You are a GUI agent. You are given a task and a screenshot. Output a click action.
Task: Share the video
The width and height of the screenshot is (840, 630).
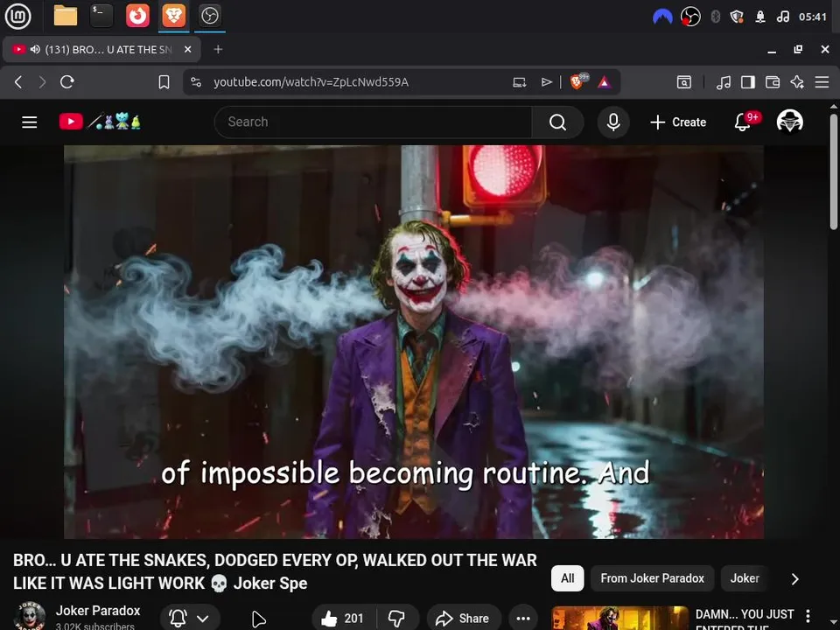coord(464,619)
